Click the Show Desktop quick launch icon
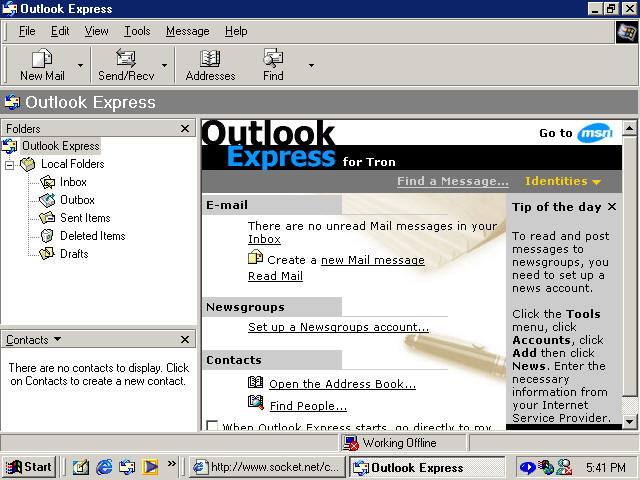This screenshot has height=480, width=640. pyautogui.click(x=81, y=467)
